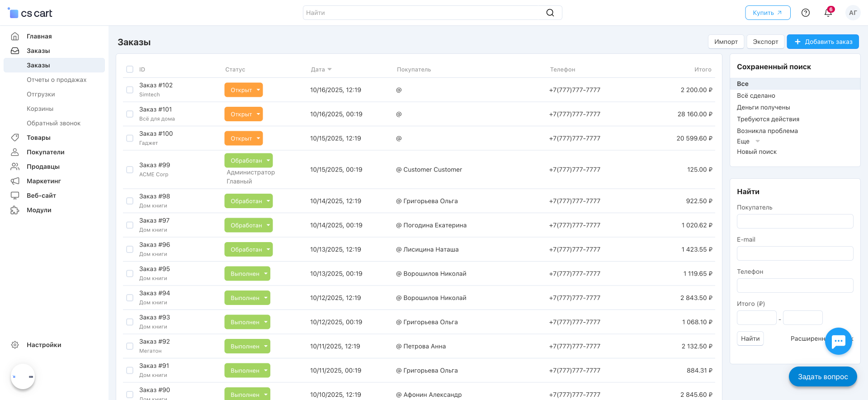868x400 pixels.
Task: Select the checkbox for Заказ #102
Action: click(x=130, y=90)
